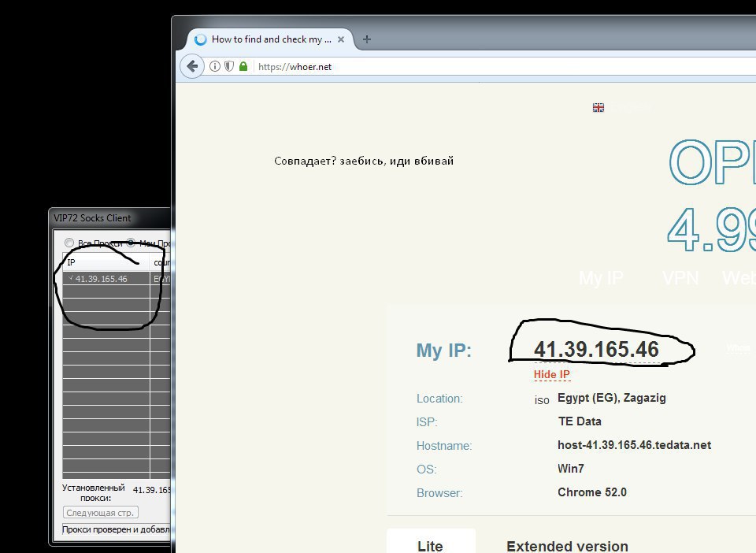Screen dimensions: 756x553
Task: Click the UK flag language icon
Action: tap(598, 108)
